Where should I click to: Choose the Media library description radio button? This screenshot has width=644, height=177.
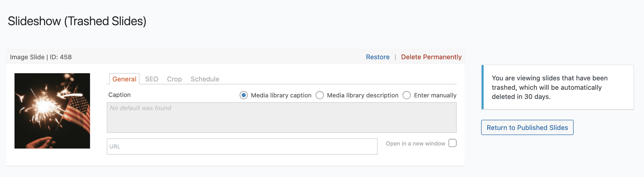tap(320, 95)
